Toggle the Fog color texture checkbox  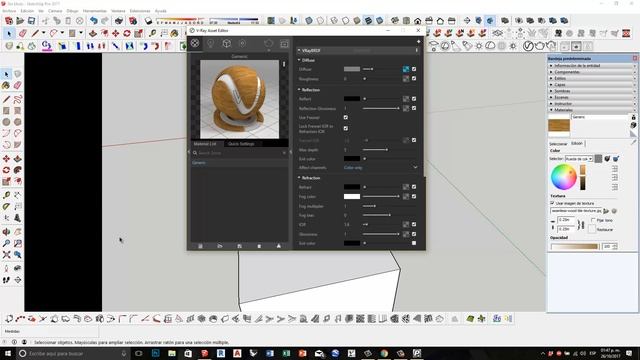414,196
